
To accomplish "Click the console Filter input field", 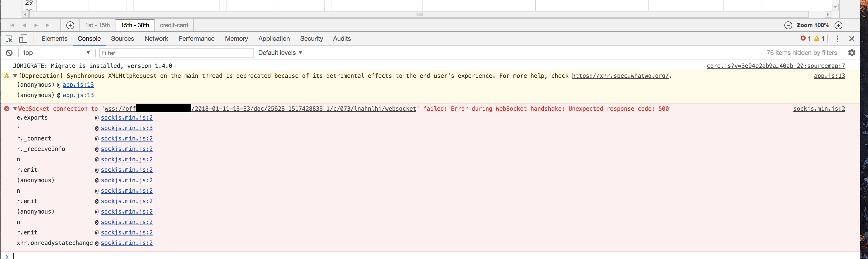I will (x=176, y=53).
